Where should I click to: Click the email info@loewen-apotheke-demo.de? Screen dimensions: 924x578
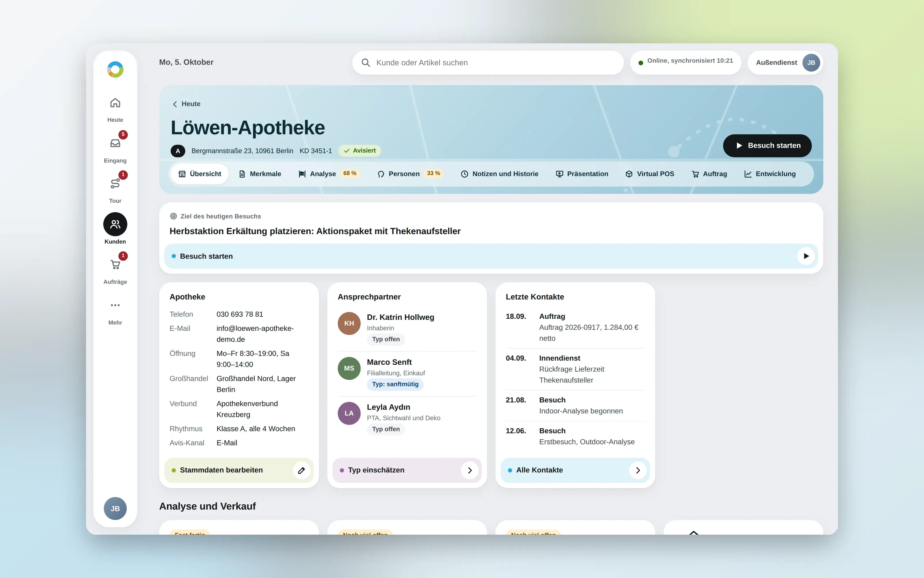[x=255, y=334]
